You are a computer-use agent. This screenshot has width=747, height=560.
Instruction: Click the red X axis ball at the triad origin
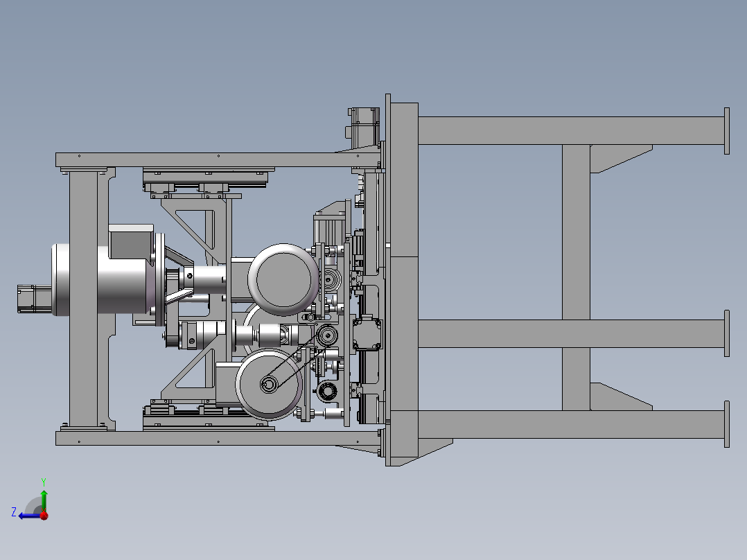click(x=44, y=515)
